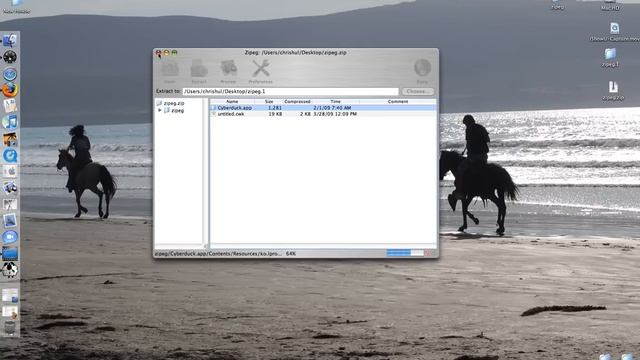The height and width of the screenshot is (360, 640).
Task: Sort file list by Size column
Action: (269, 101)
